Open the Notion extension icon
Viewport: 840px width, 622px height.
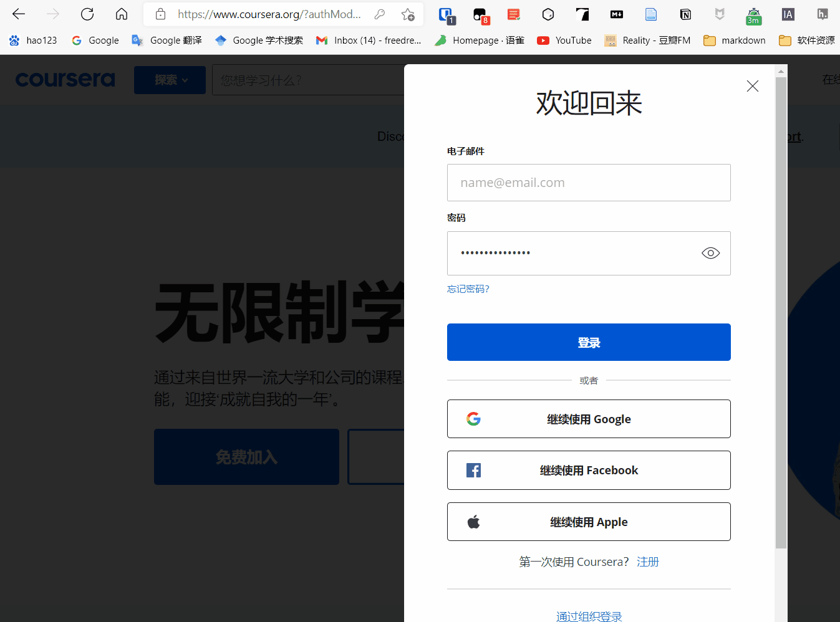[685, 14]
